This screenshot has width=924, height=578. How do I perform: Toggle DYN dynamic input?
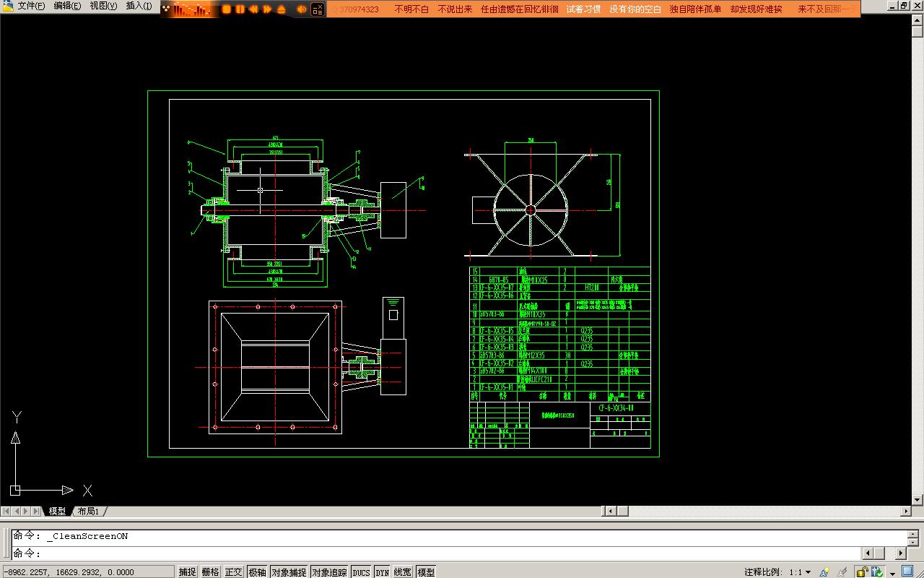382,571
